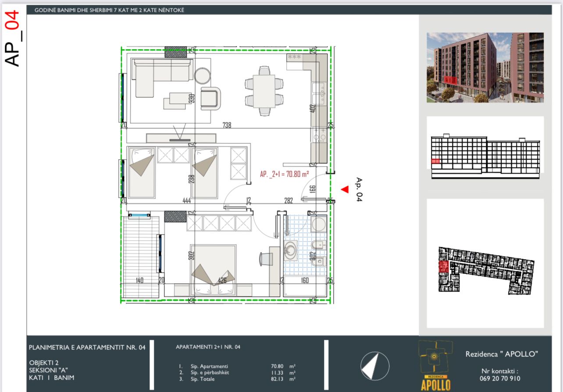Screen dimensions: 563x392
Task: Click the armchair in the living room
Action: pyautogui.click(x=211, y=98)
